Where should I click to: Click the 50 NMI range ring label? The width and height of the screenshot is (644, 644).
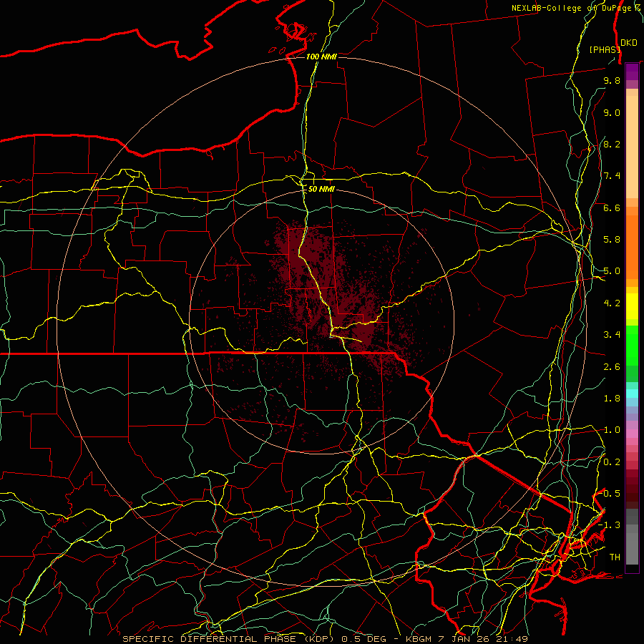[321, 189]
